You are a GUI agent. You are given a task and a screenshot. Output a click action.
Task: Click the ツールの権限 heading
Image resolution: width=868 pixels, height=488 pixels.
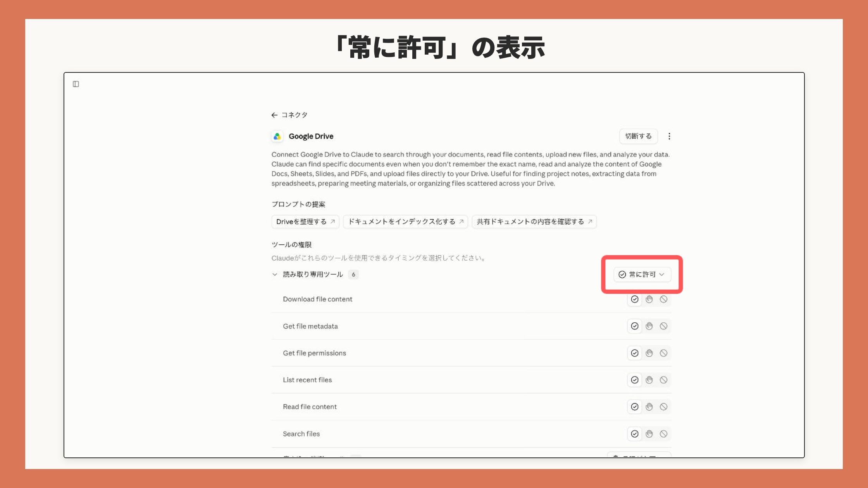(x=291, y=245)
